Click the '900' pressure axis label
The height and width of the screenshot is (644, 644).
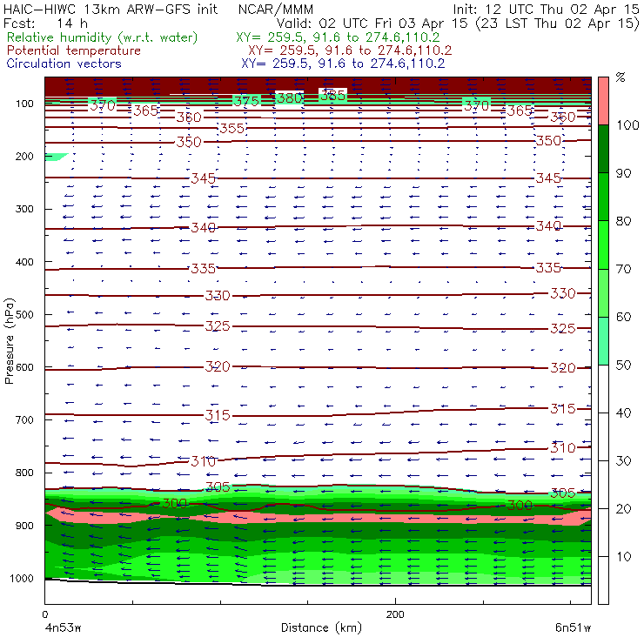click(24, 526)
